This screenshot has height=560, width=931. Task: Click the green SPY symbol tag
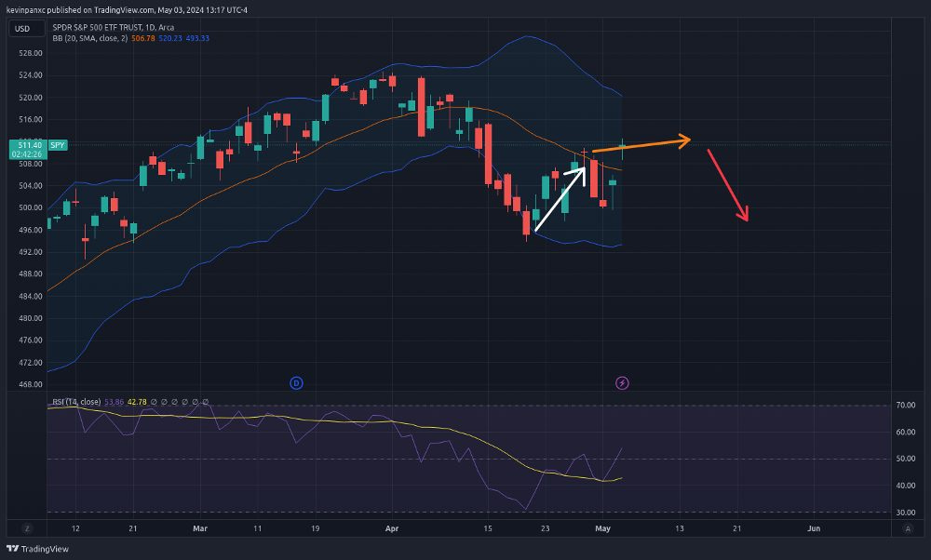58,145
